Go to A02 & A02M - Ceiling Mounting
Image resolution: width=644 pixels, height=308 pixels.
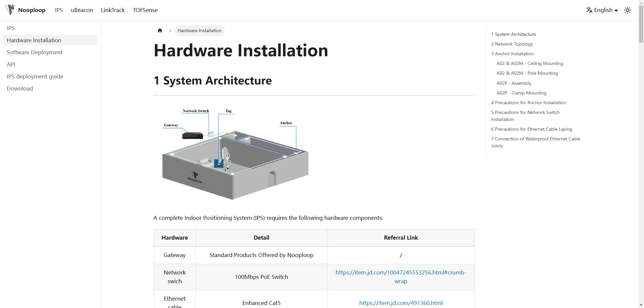[x=530, y=63]
